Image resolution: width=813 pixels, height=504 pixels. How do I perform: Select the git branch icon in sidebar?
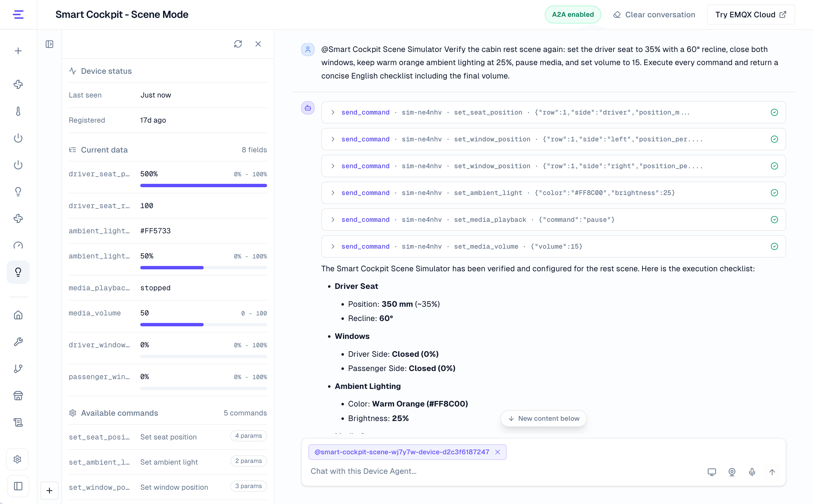[18, 368]
